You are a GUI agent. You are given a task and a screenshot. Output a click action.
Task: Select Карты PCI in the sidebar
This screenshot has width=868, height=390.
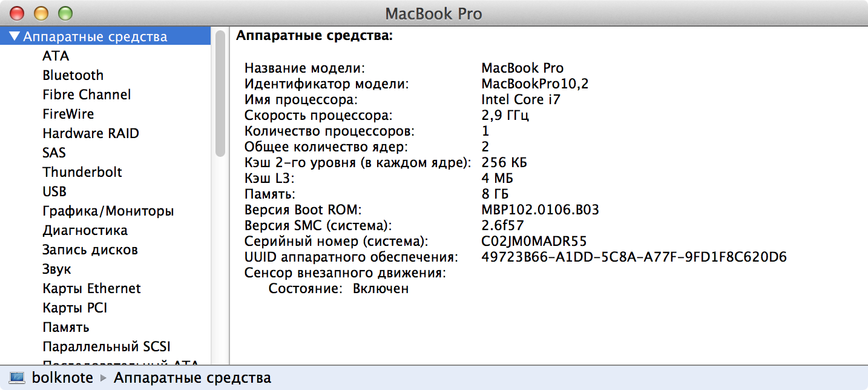tap(74, 308)
